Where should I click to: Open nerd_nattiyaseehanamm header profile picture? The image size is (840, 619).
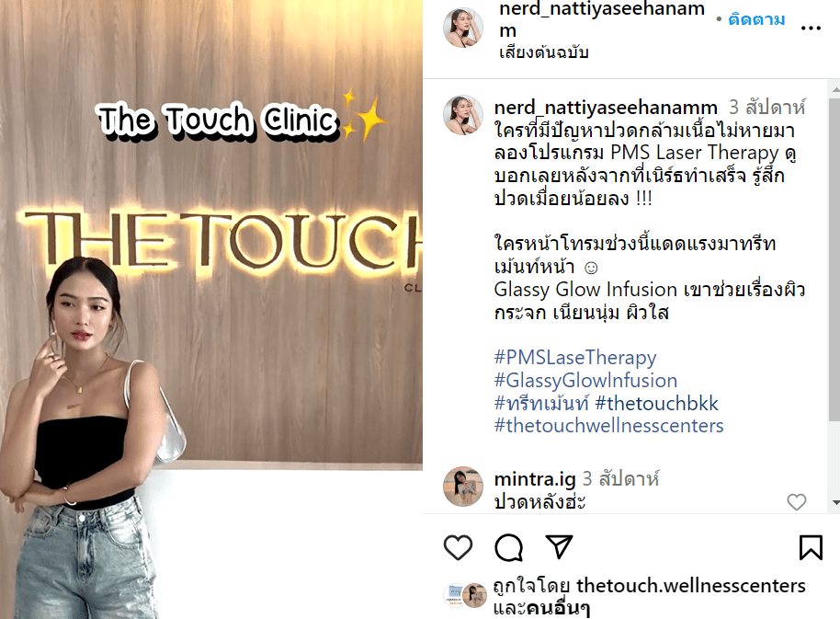[463, 28]
